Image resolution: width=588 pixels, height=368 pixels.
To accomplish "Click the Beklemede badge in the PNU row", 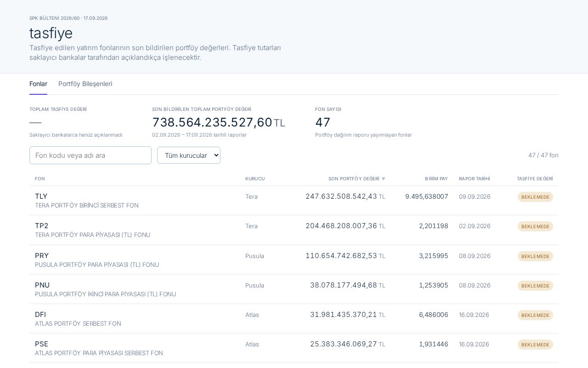I will 535,286.
